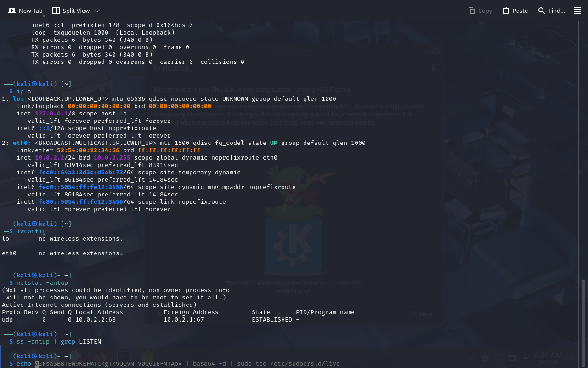Click the 'netstat -antup' command text
The width and height of the screenshot is (588, 368).
42,283
